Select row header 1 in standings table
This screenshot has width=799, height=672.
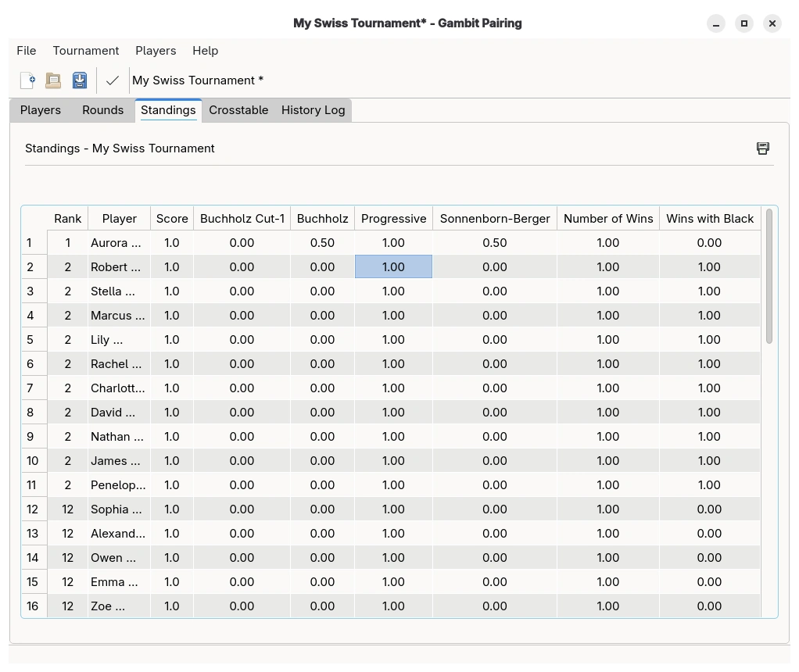click(x=34, y=242)
